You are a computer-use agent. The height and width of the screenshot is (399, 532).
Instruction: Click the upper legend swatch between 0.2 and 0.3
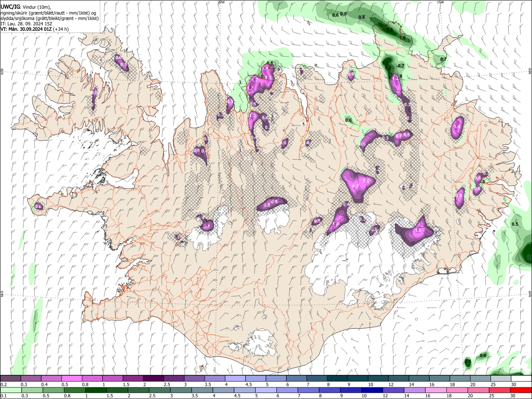(x=10, y=379)
